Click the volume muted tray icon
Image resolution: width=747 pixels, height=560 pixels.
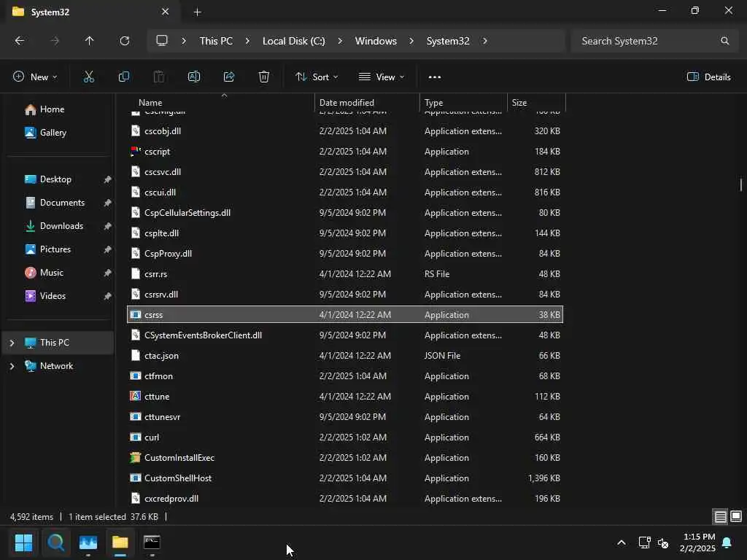pos(663,542)
